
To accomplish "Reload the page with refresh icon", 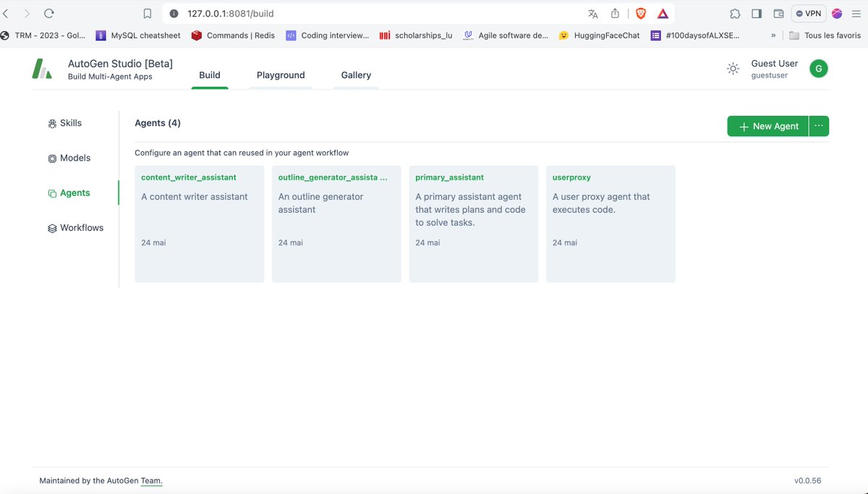I will pyautogui.click(x=49, y=13).
